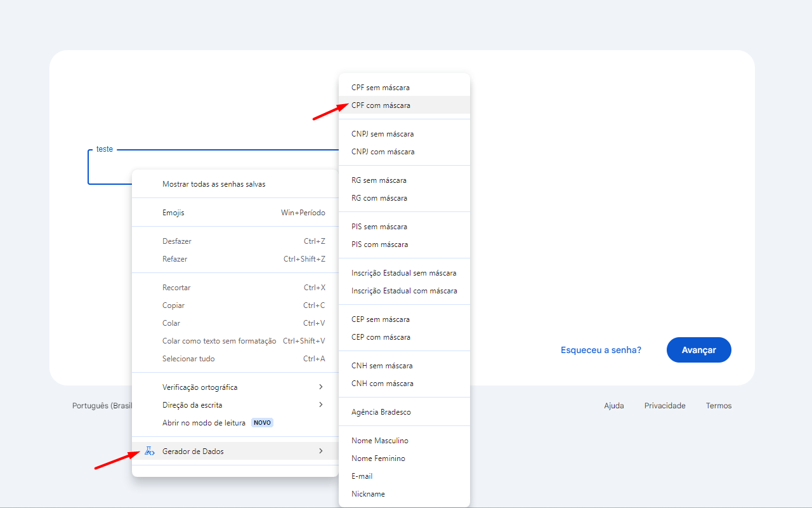Generate CNPJ sem máscara

404,134
